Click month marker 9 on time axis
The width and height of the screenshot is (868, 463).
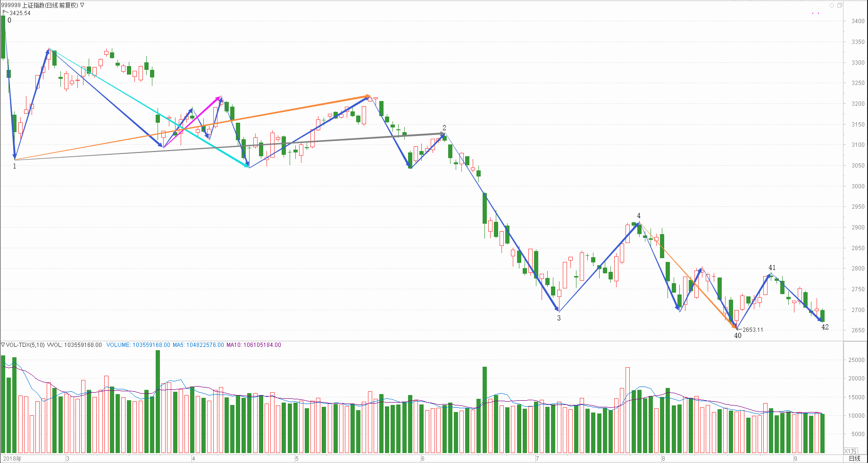(795, 458)
